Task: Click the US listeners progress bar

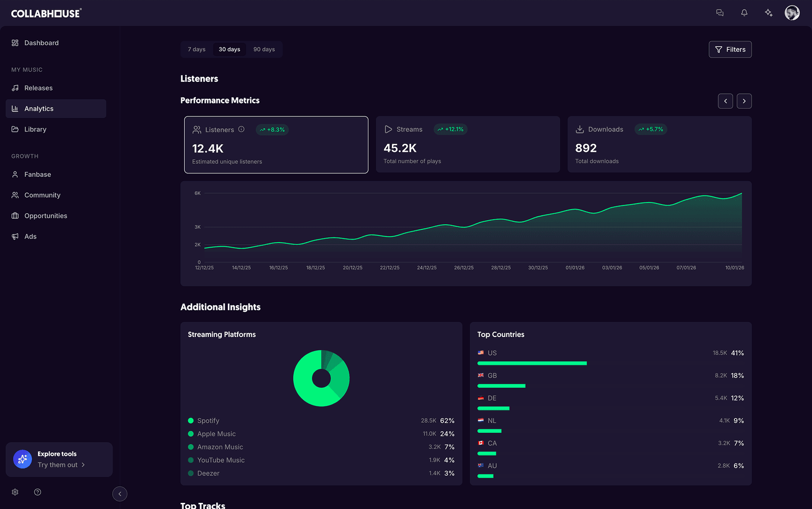Action: tap(532, 363)
